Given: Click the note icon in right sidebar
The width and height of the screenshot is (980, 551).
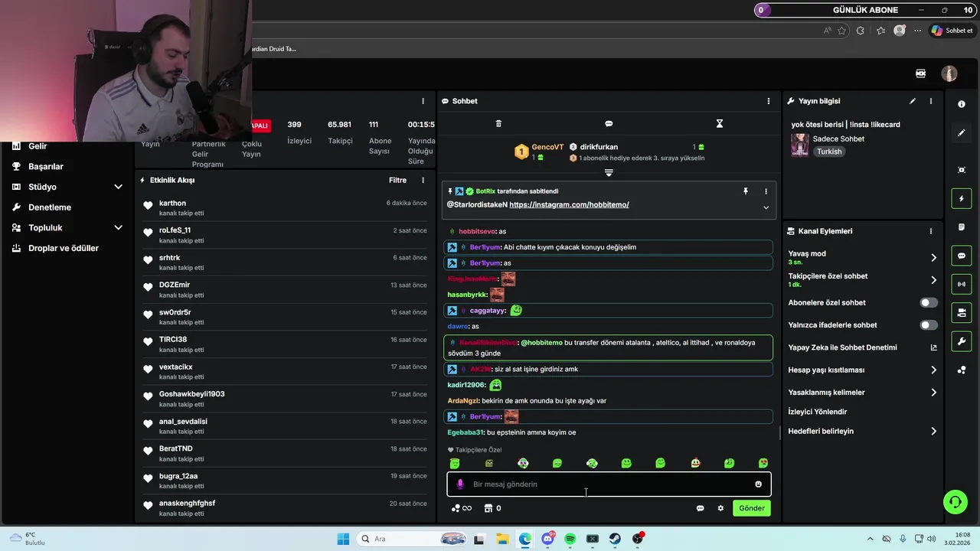Looking at the screenshot, I should [962, 227].
